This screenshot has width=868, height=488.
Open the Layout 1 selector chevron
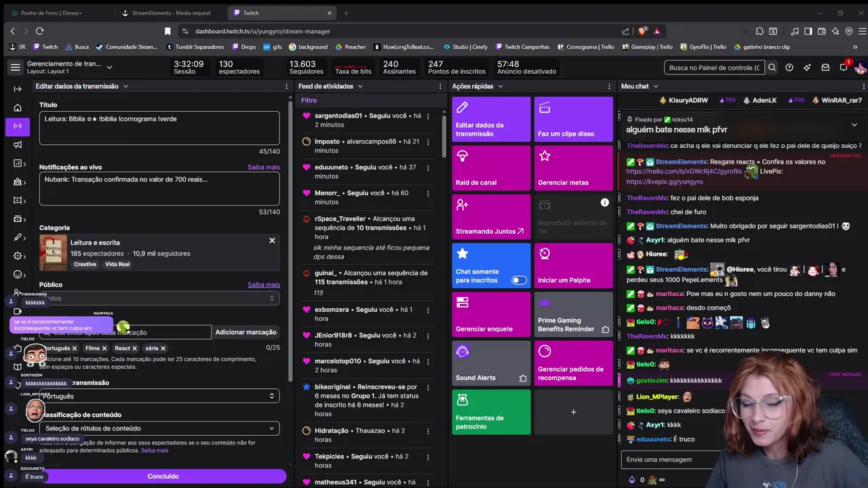coord(109,67)
